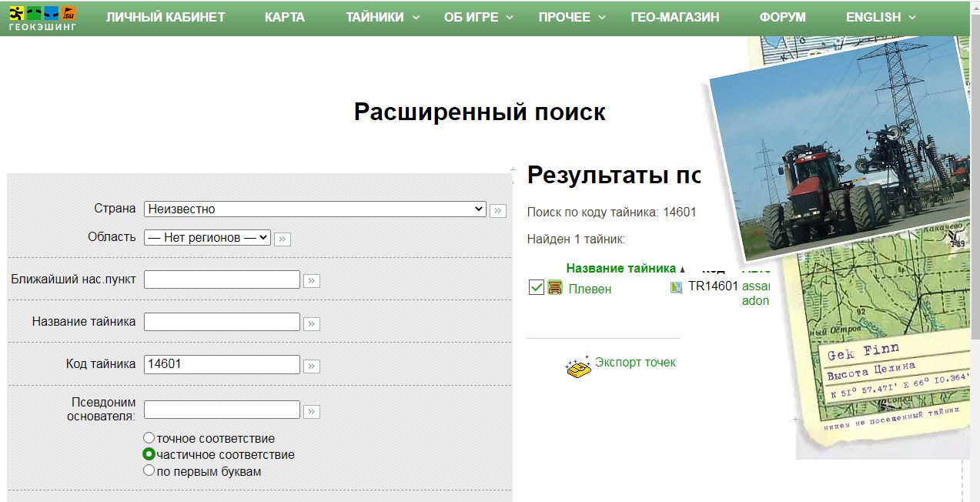Select по первым буквам radio option
This screenshot has height=502, width=980.
click(149, 470)
